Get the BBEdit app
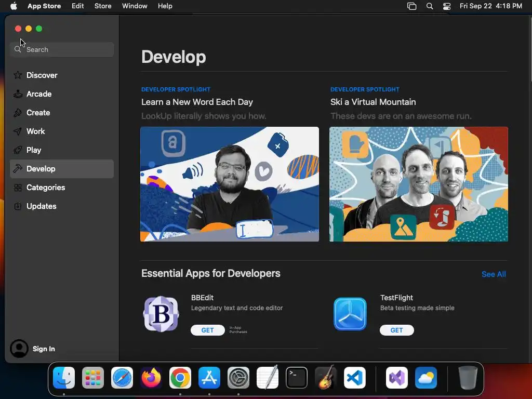The width and height of the screenshot is (532, 399). point(208,330)
